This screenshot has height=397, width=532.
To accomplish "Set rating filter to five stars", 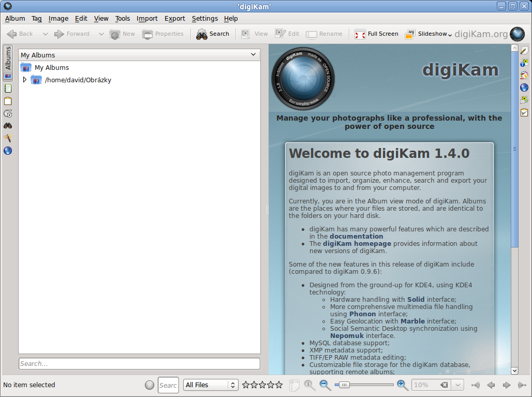I will tap(279, 385).
